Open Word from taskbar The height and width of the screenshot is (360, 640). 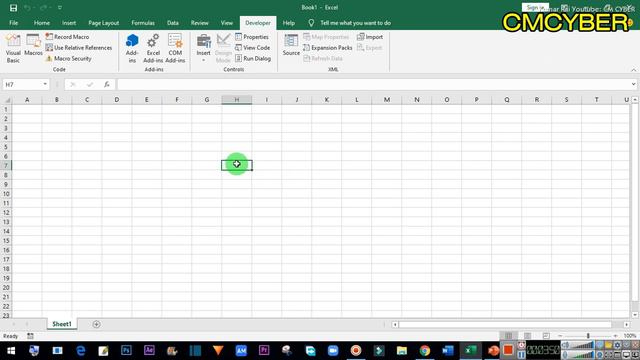coord(447,351)
